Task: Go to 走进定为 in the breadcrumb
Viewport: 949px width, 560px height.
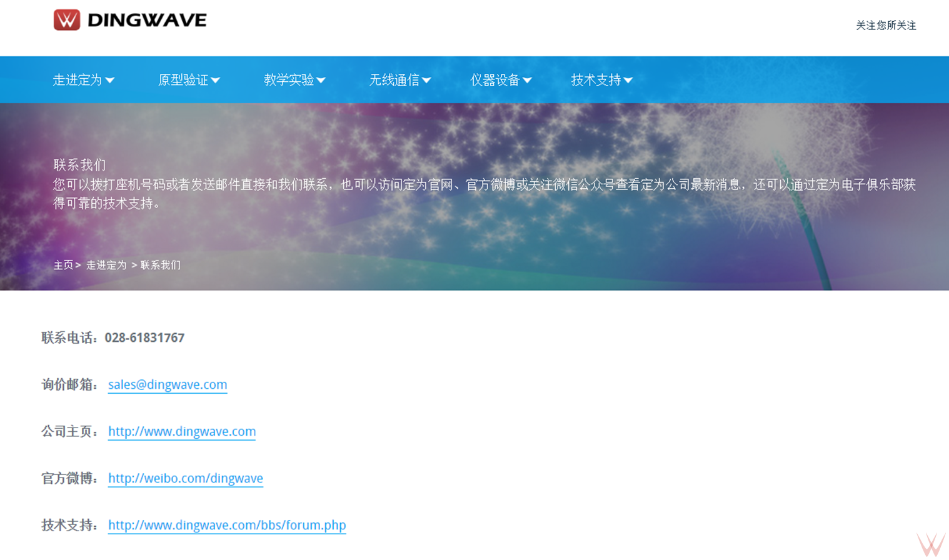Action: coord(106,265)
